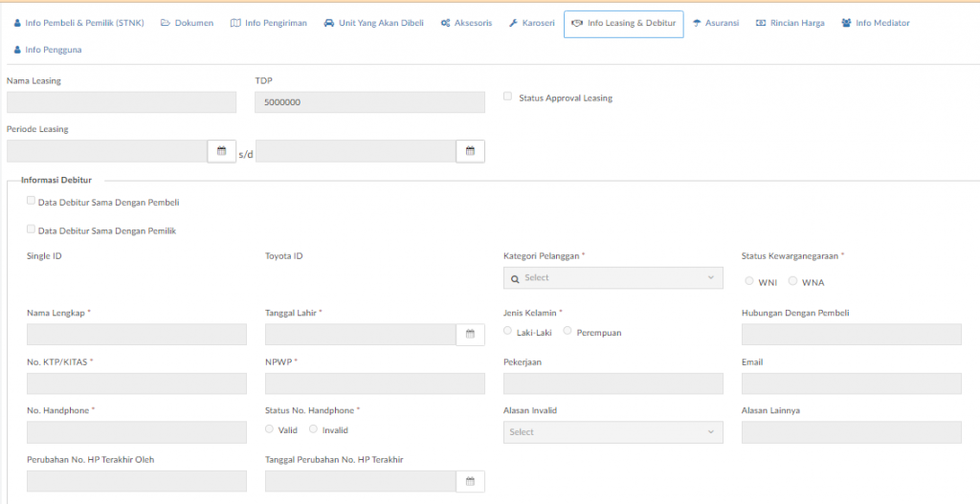Open Tanggal Perubahan No. HP Terakhir calendar
The height and width of the screenshot is (504, 980).
(x=471, y=481)
